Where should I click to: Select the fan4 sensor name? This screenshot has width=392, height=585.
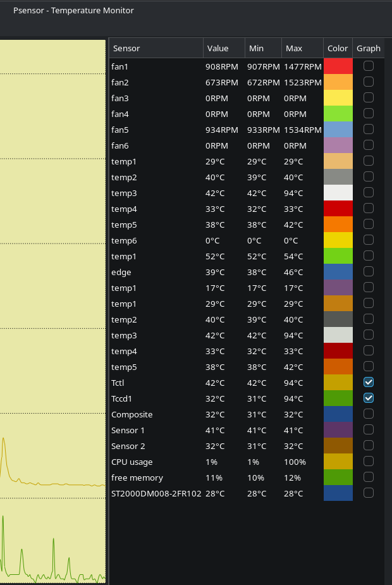click(119, 114)
